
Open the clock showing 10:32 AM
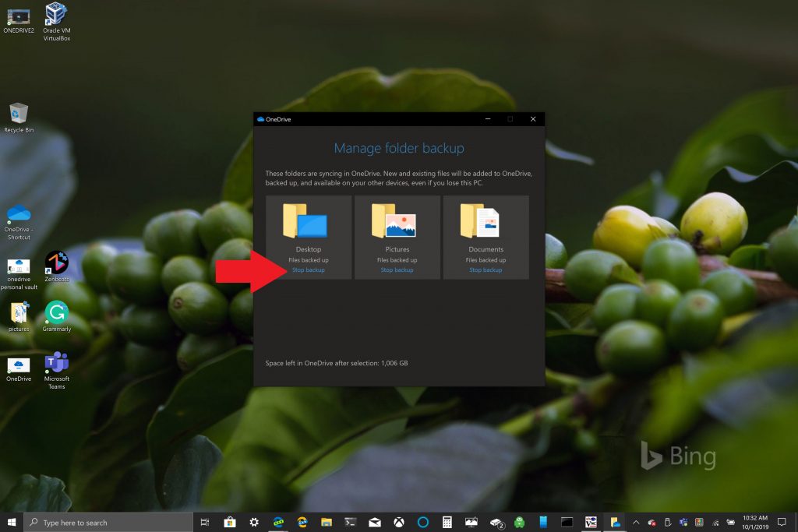coord(755,523)
